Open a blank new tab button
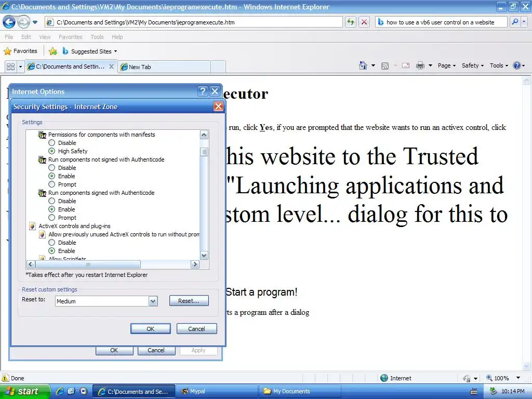The image size is (532, 399). [x=218, y=67]
